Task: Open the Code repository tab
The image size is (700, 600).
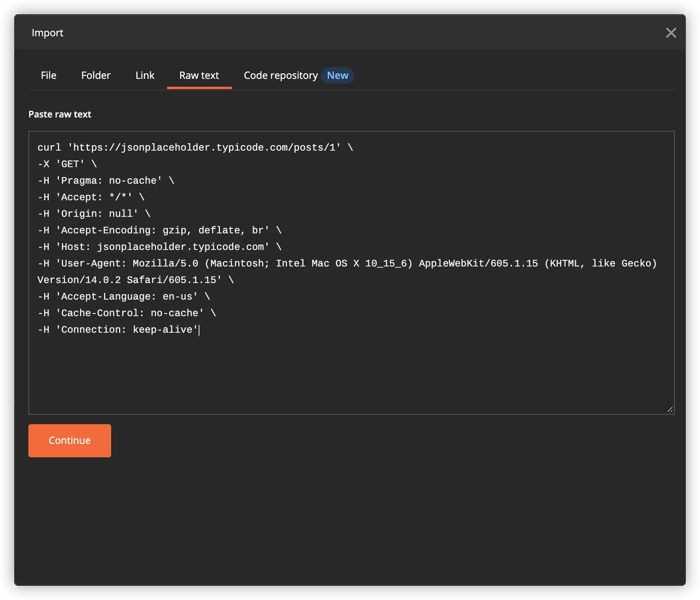Action: click(281, 75)
